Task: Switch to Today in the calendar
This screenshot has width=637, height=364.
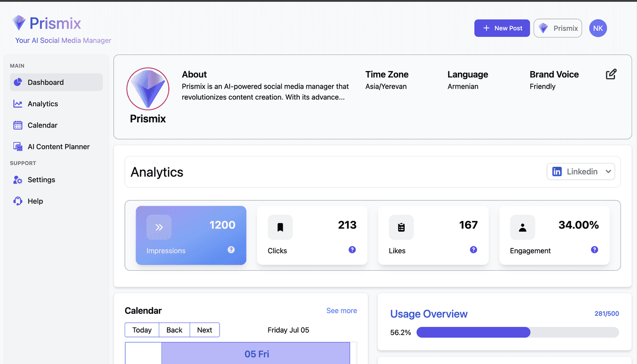Action: pyautogui.click(x=142, y=330)
